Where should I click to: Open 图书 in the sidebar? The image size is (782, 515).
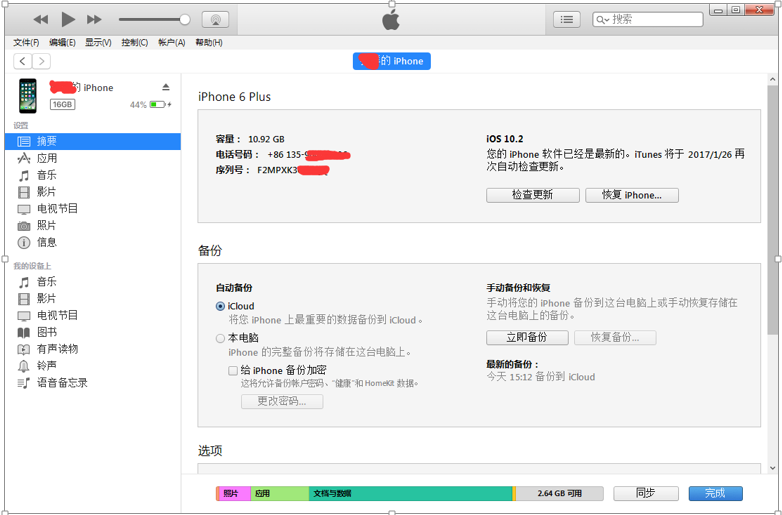click(93, 332)
